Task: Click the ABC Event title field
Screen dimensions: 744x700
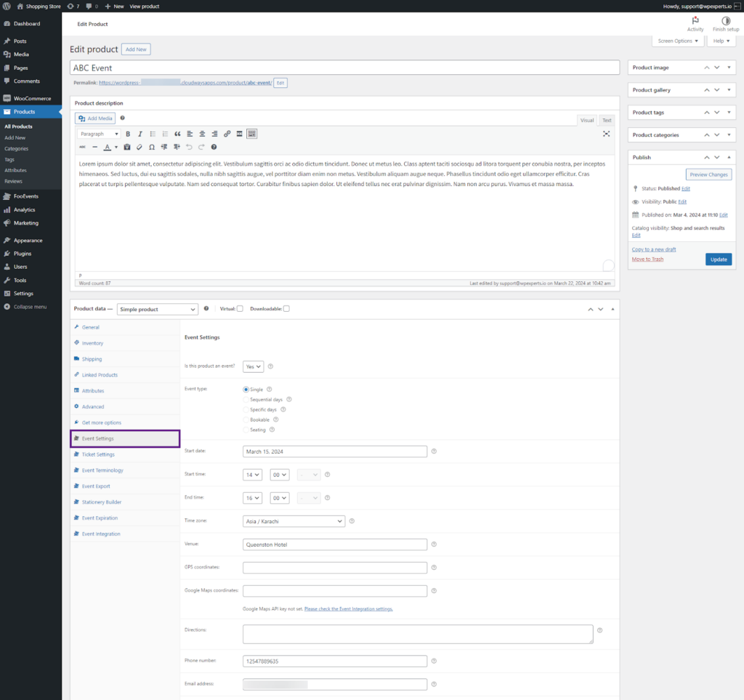Action: [x=344, y=68]
